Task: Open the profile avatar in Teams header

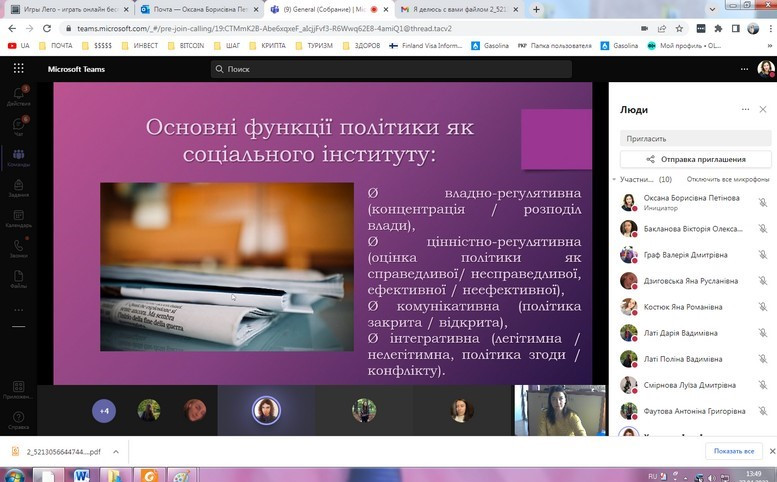Action: (x=766, y=69)
